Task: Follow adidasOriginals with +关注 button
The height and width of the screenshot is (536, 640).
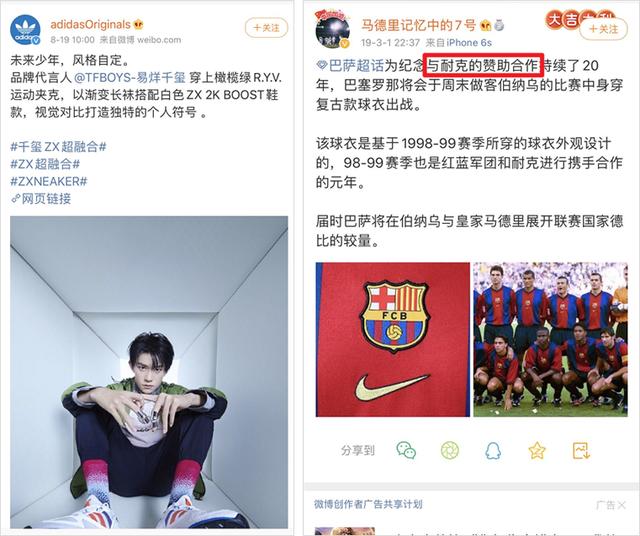Action: point(267,28)
